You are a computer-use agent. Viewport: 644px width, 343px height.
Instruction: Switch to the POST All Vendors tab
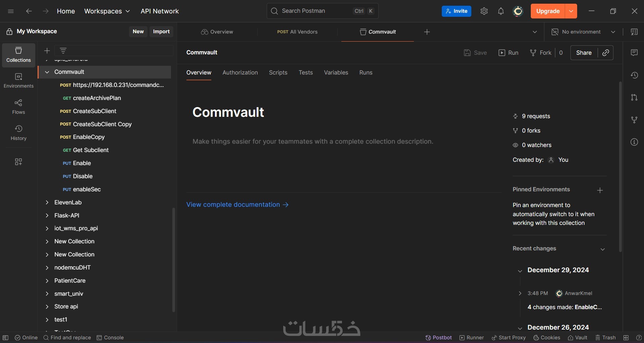297,32
